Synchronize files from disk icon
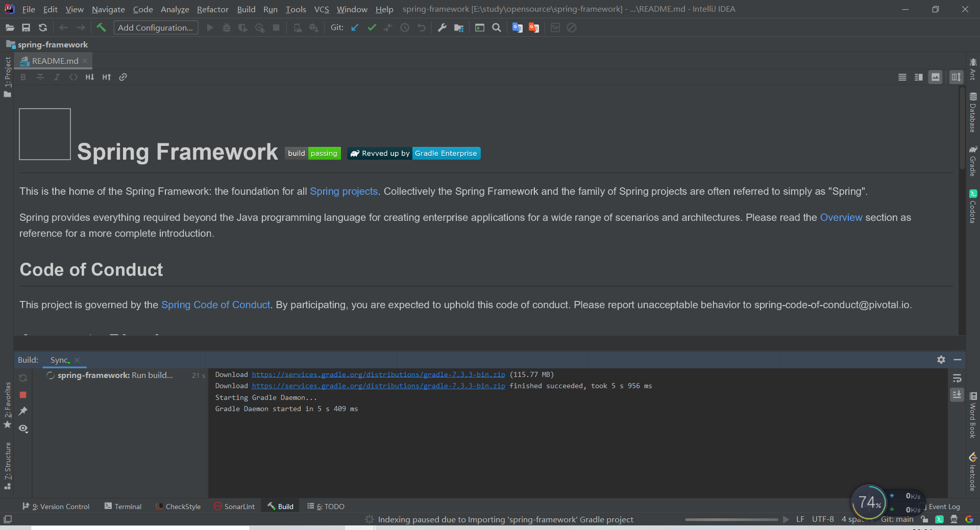980x530 pixels. [43, 28]
